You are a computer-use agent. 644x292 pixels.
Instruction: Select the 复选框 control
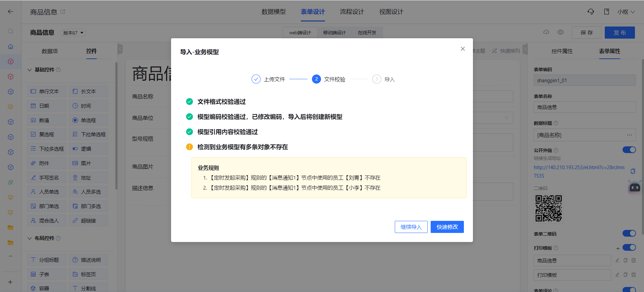pyautogui.click(x=47, y=134)
